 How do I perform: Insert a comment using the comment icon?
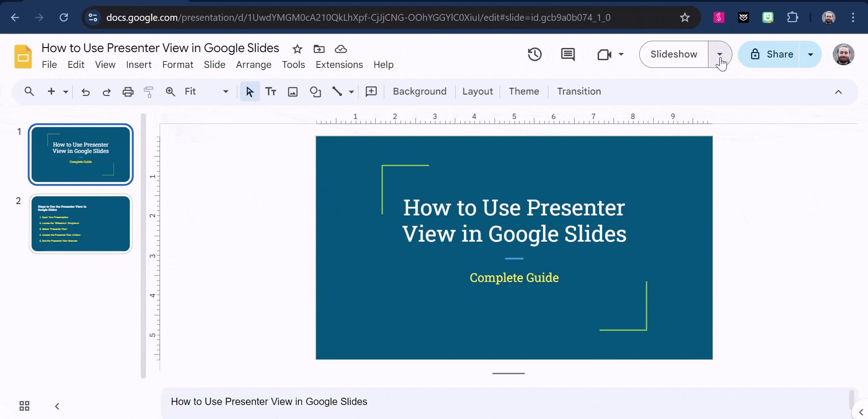(568, 54)
